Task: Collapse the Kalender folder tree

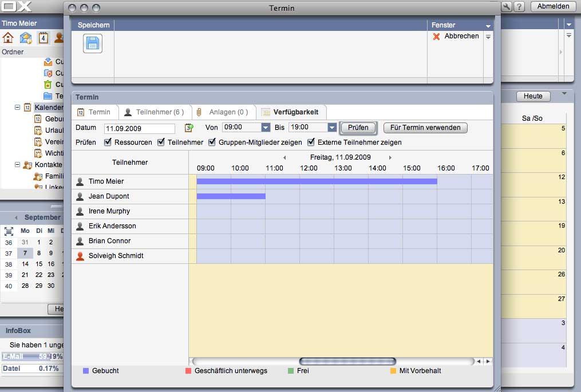Action: [x=18, y=107]
